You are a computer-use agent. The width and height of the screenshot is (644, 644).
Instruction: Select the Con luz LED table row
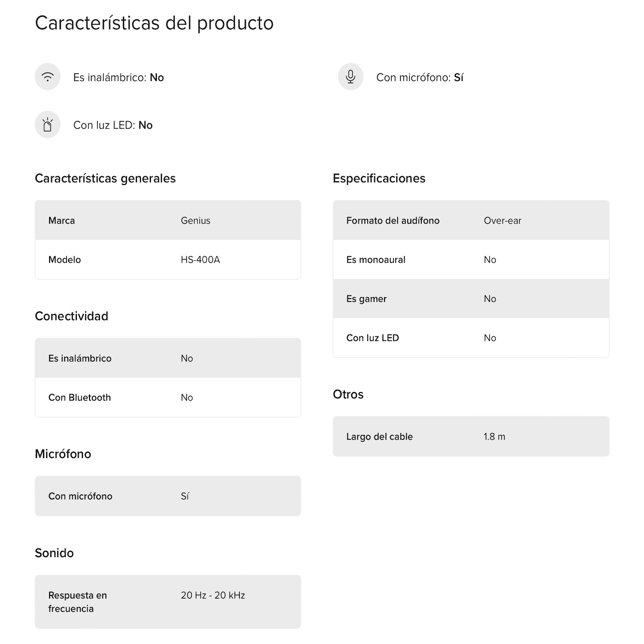point(471,338)
